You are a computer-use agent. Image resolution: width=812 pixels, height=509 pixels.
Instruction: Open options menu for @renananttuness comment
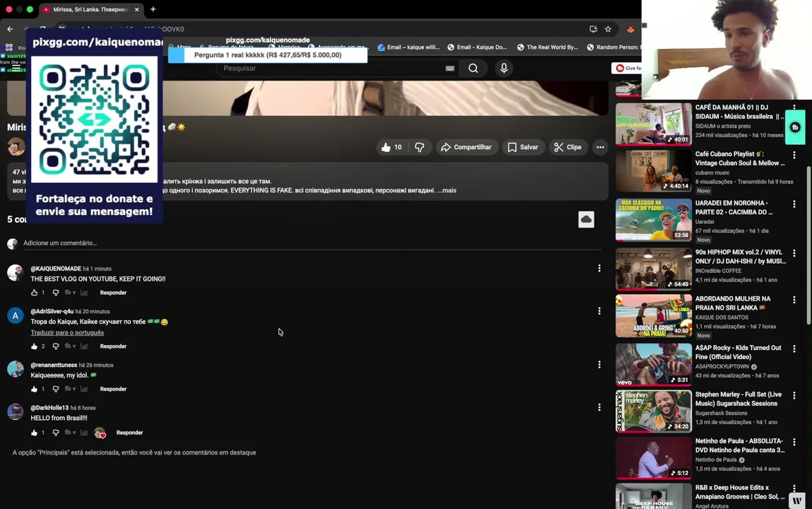tap(599, 365)
